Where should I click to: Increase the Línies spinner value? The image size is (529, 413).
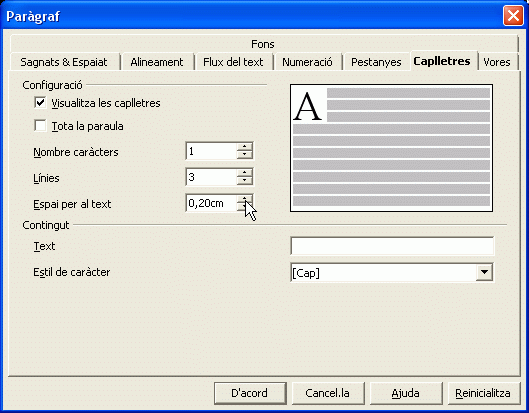point(244,173)
